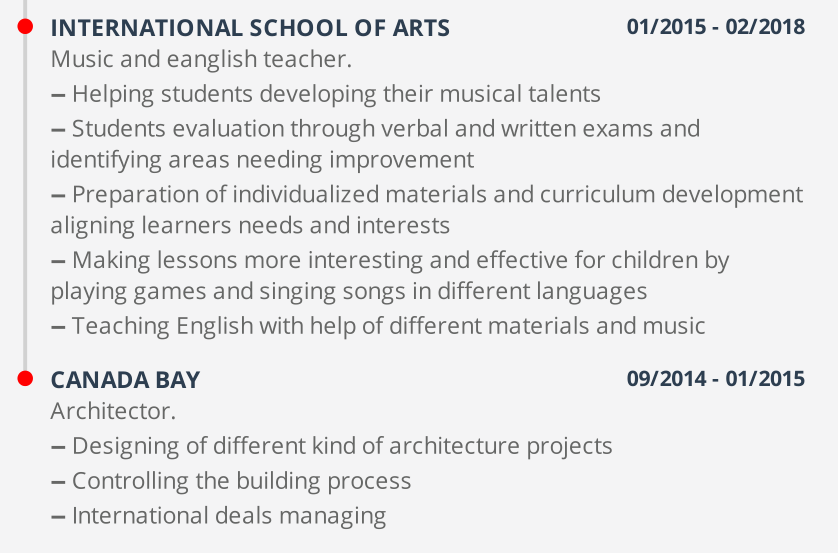Click the Architector job title
The height and width of the screenshot is (553, 838).
113,412
